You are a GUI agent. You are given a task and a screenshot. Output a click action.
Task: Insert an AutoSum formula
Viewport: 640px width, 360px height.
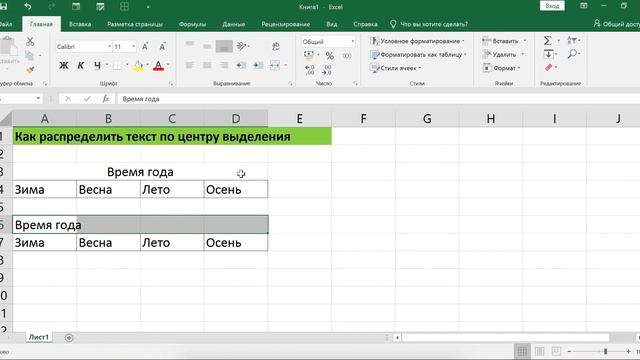pyautogui.click(x=548, y=40)
